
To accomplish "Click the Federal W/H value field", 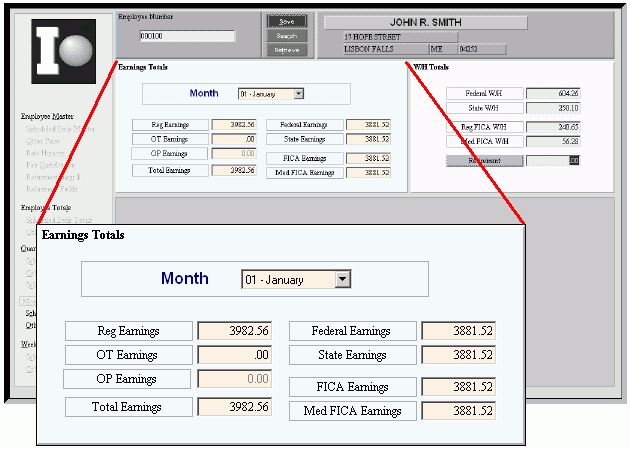I will [x=553, y=93].
